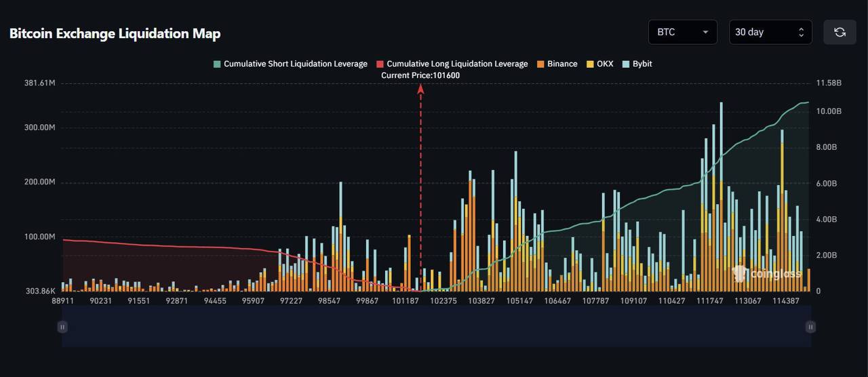Hide the Bybit series via legend label
Image resolution: width=868 pixels, height=377 pixels.
pos(642,64)
